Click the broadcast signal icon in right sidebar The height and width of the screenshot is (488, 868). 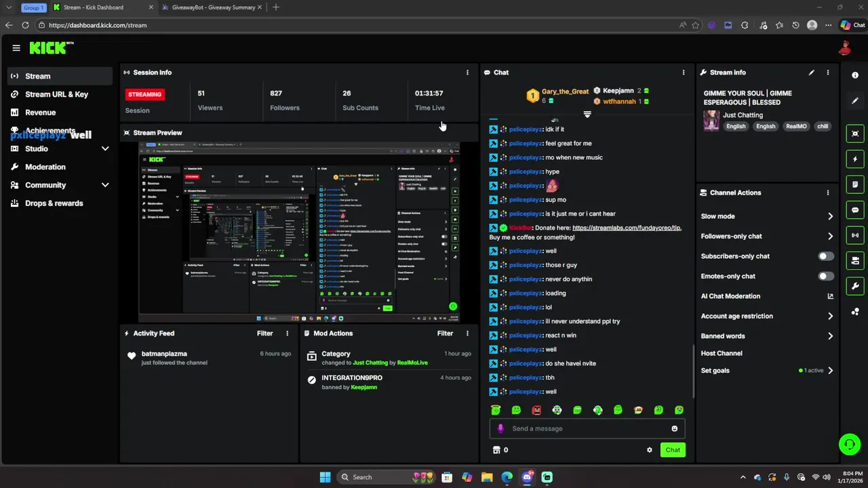855,235
